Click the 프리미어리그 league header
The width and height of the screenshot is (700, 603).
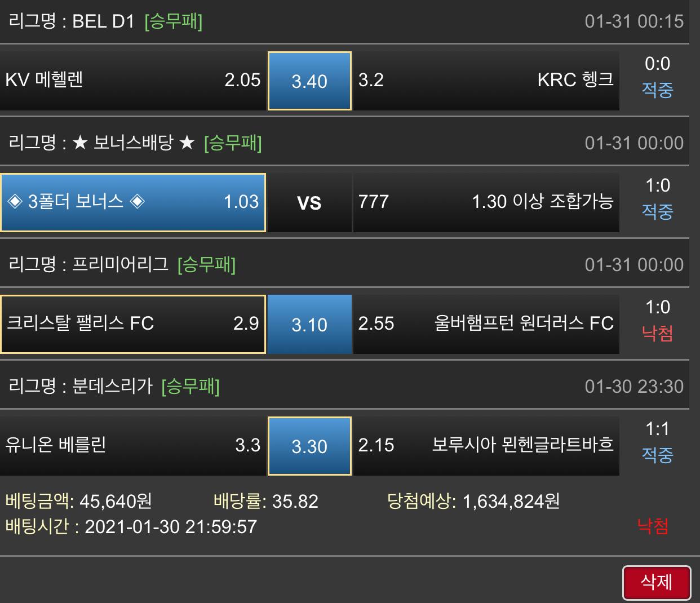[x=122, y=265]
